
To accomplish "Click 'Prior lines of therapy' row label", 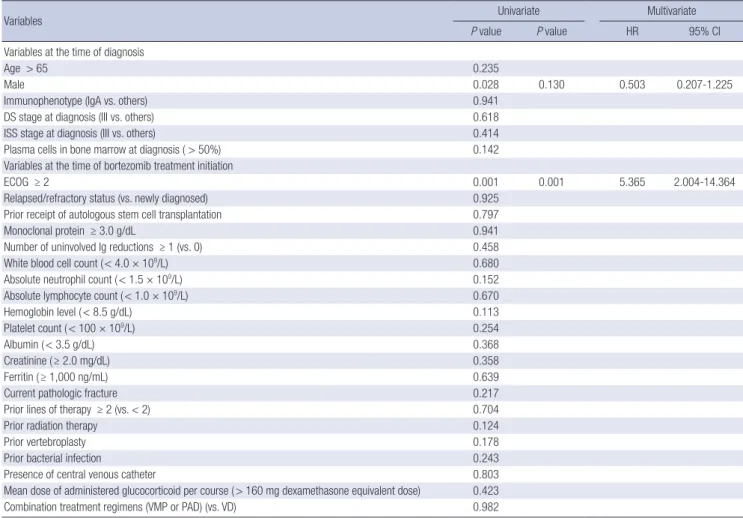I will (77, 409).
